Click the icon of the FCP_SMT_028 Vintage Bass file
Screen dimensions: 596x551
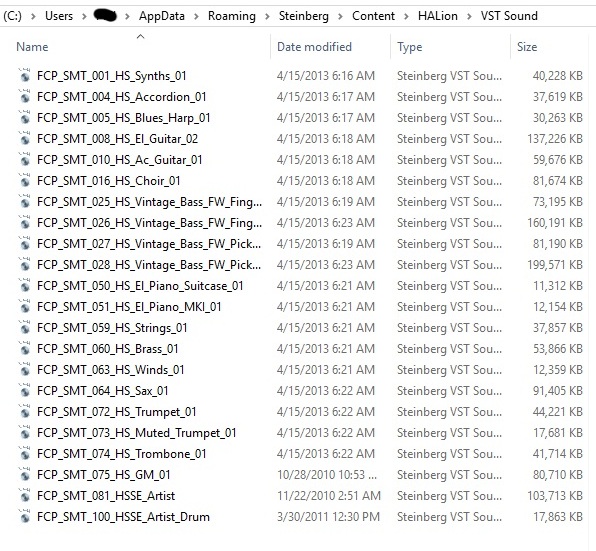[24, 264]
